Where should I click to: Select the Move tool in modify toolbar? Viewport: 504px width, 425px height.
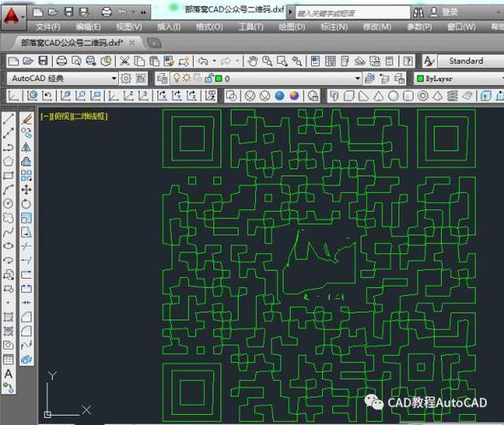pos(26,190)
